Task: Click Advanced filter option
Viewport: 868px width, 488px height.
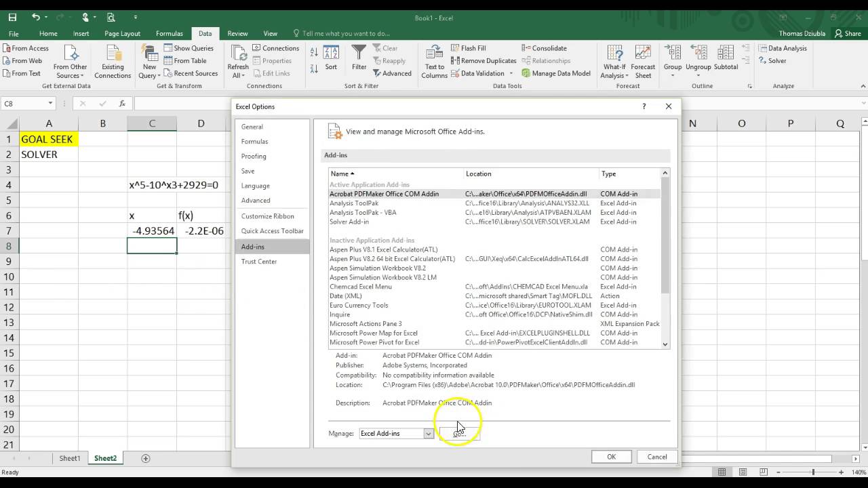Action: (x=391, y=73)
